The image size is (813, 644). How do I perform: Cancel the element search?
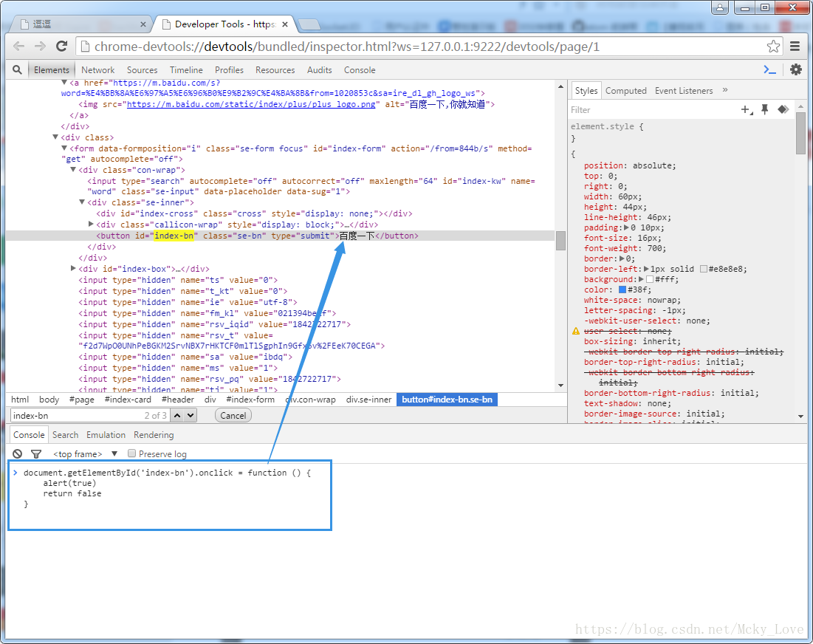233,415
